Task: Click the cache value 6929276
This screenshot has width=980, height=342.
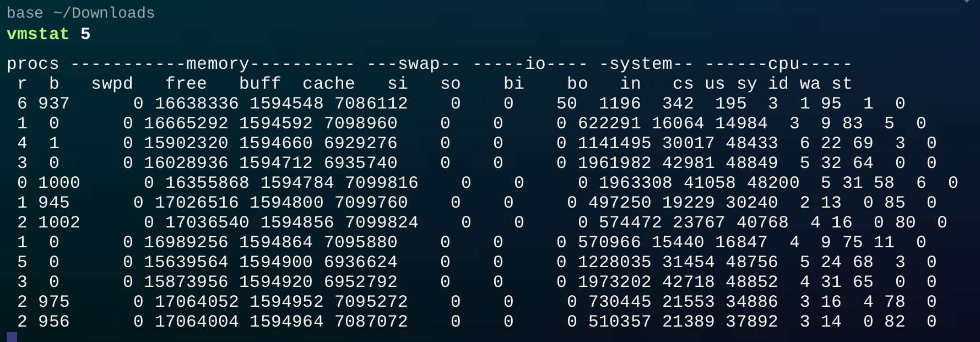Action: point(360,143)
